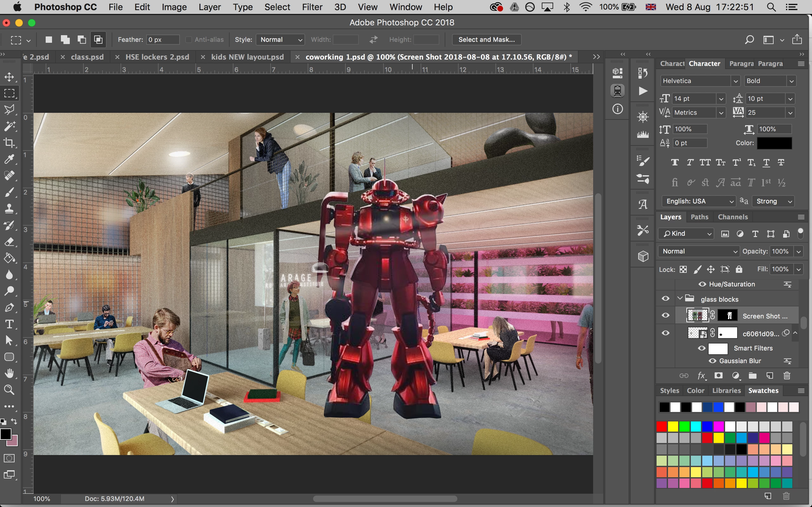Hide the Screen Shot layer

[666, 316]
